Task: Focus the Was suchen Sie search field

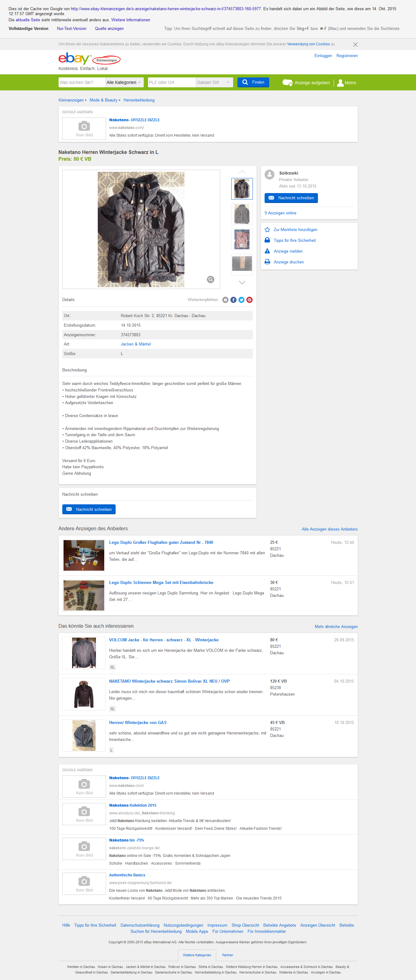Action: tap(82, 82)
